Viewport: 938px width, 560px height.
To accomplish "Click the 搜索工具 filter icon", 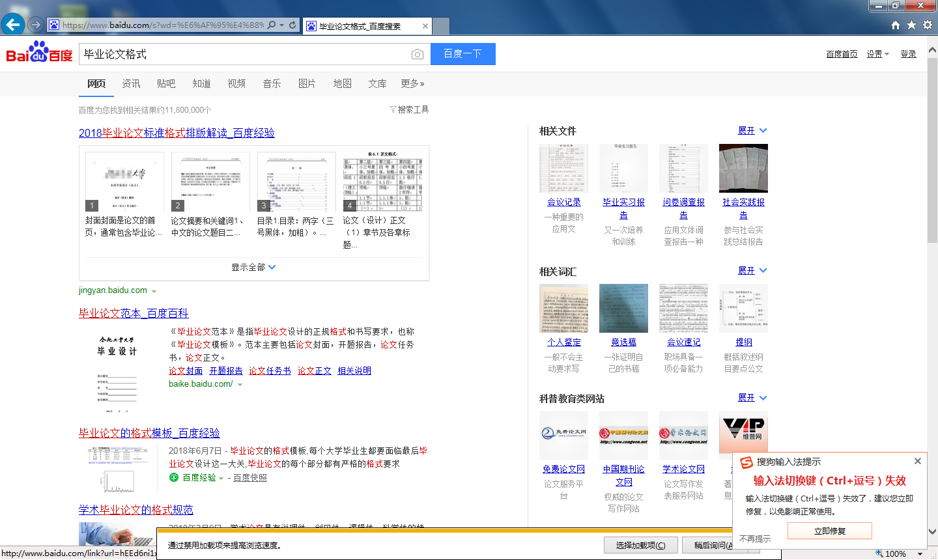I will (393, 109).
